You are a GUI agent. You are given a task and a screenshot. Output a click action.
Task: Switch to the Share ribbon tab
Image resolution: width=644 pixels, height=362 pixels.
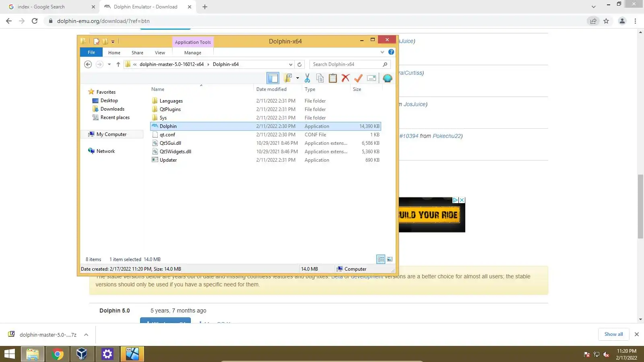137,53
